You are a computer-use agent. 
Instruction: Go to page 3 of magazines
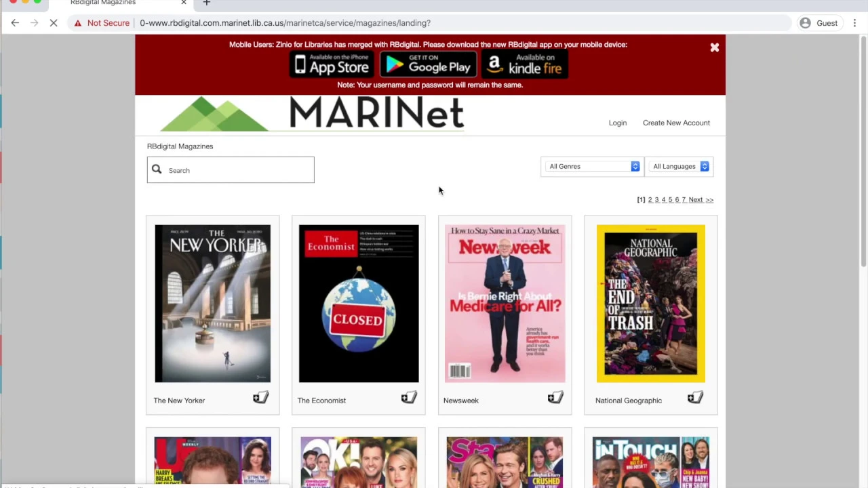(656, 200)
